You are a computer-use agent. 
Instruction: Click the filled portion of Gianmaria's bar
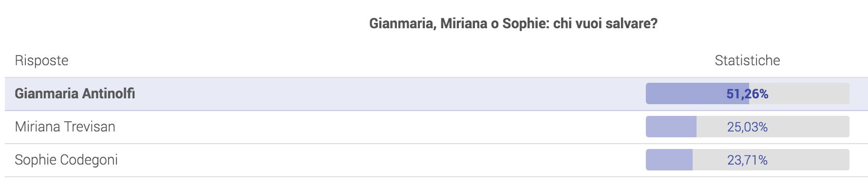click(698, 93)
